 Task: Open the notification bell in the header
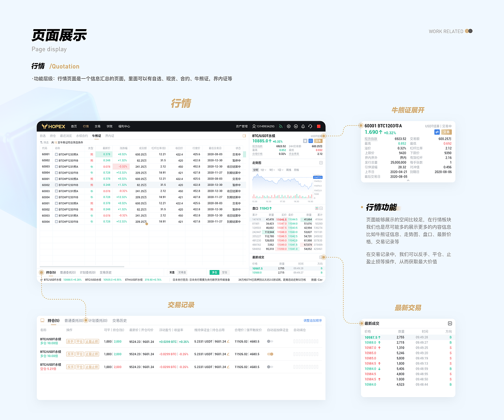[x=303, y=126]
